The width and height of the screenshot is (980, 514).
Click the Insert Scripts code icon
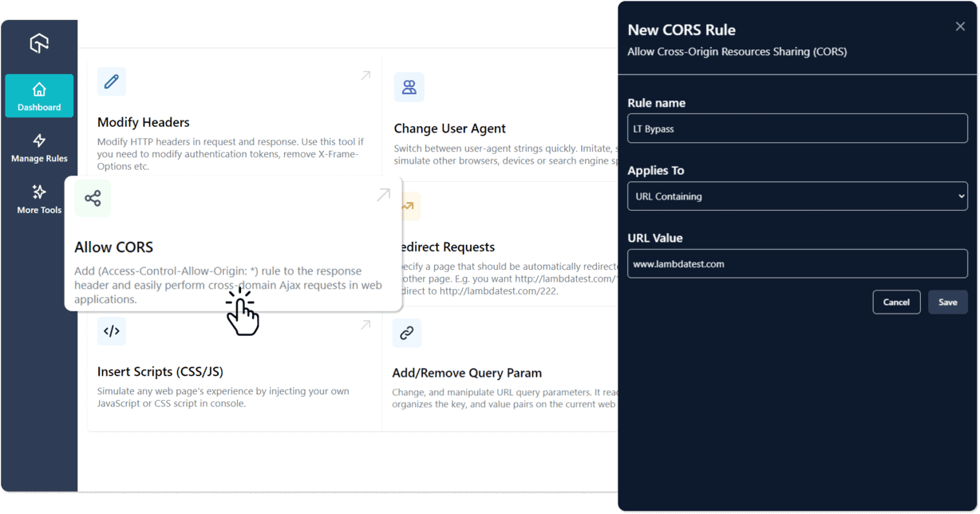[x=111, y=330]
